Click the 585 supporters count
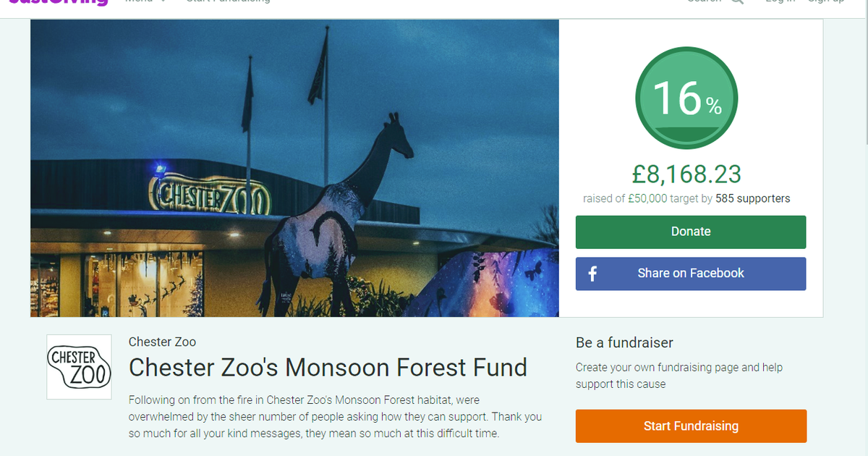Viewport: 868px width, 456px height. (753, 198)
